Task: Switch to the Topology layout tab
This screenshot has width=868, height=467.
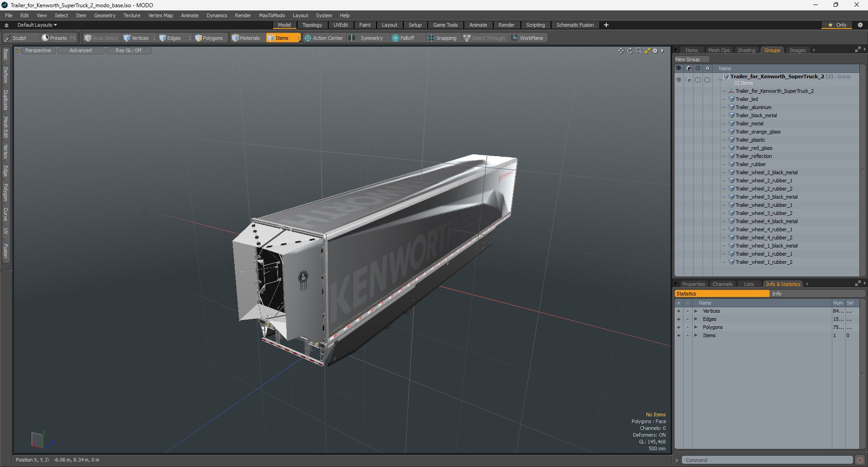Action: pyautogui.click(x=312, y=25)
